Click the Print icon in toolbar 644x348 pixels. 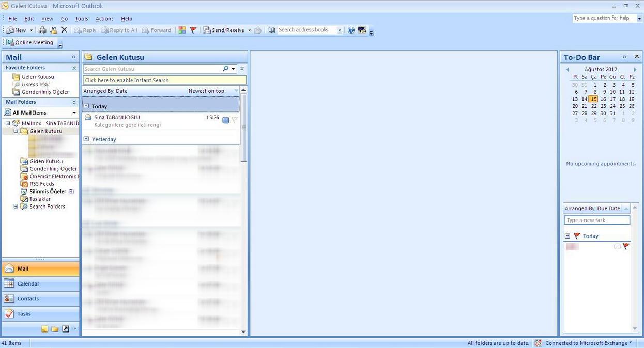42,30
